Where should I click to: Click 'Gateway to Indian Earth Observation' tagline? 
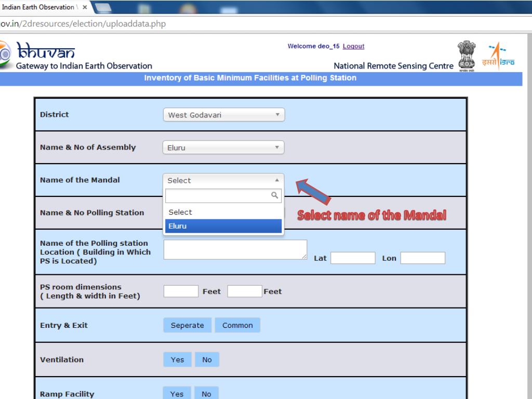click(84, 66)
